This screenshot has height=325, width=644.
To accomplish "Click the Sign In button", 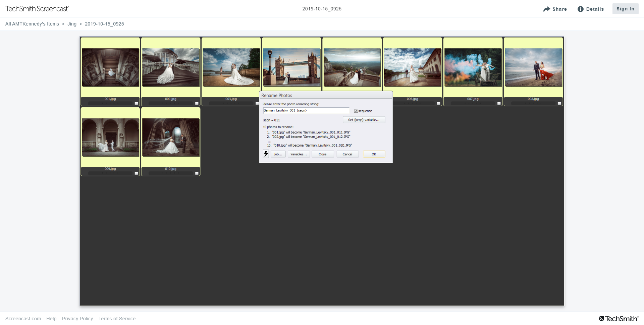I will pos(625,9).
